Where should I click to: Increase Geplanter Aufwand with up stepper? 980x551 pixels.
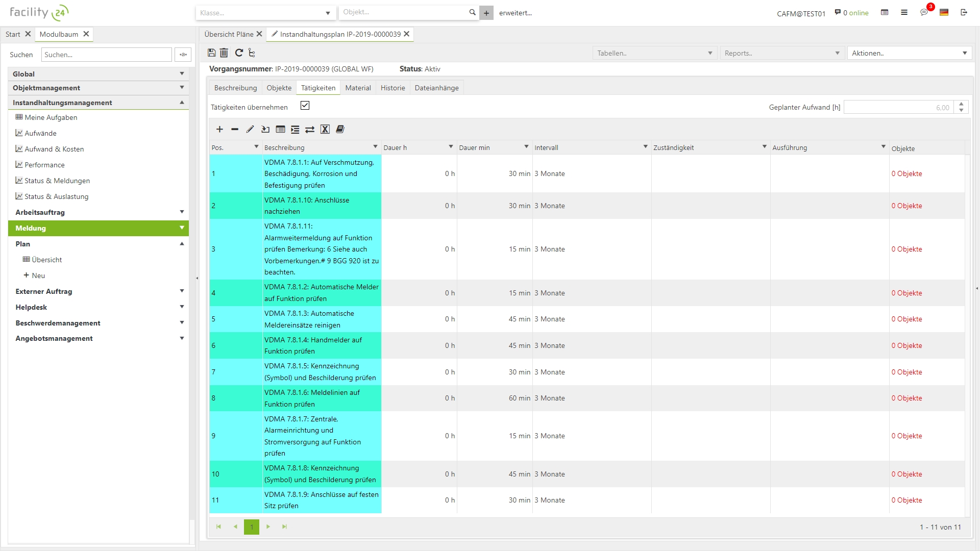point(961,104)
